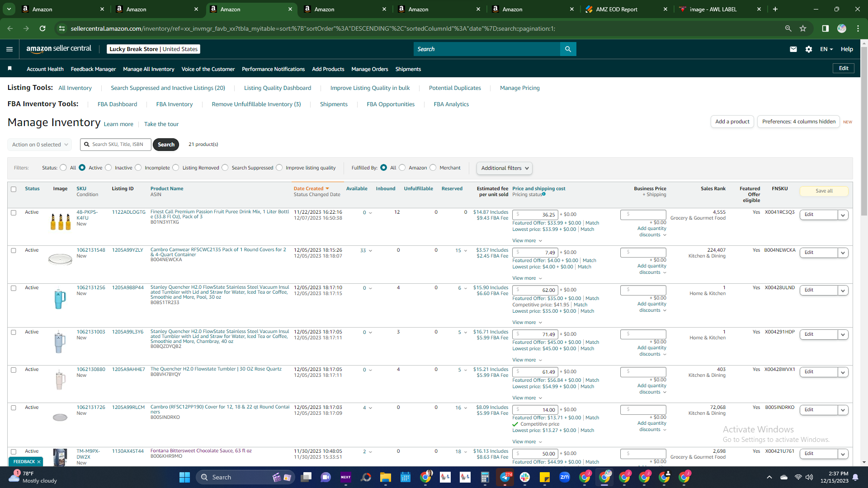The width and height of the screenshot is (868, 488).
Task: Reload the page with the browser refresh icon
Action: pos(42,28)
